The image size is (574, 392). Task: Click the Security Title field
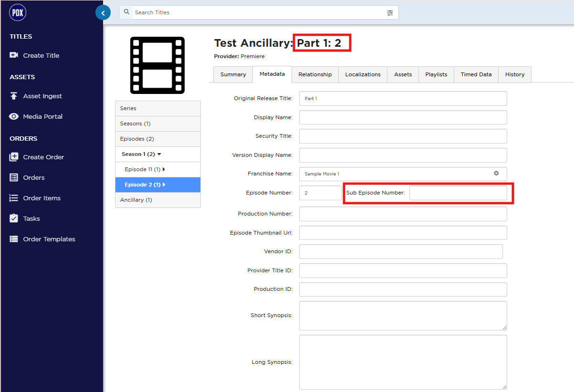[403, 136]
